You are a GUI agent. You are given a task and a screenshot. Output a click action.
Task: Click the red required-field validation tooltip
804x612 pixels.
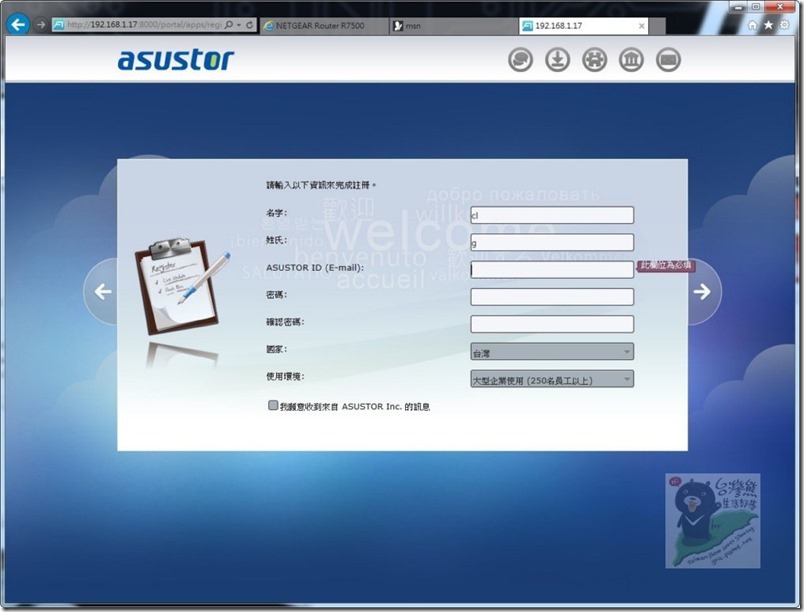pos(666,266)
